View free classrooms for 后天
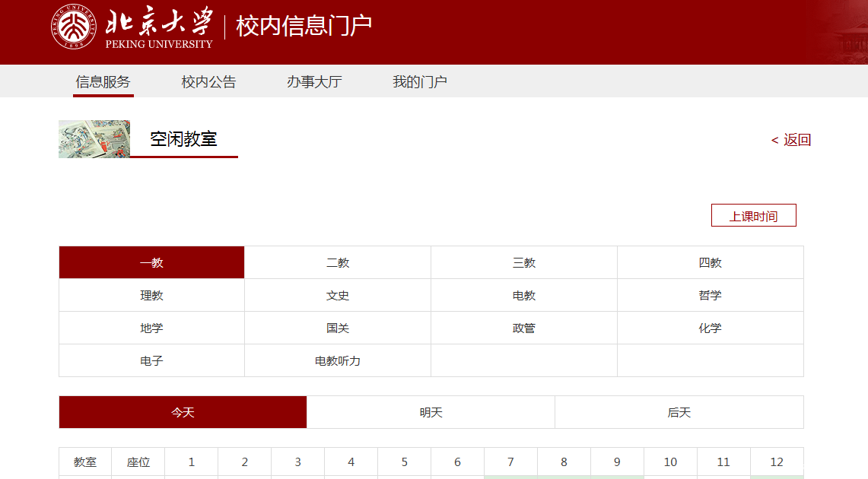This screenshot has width=868, height=479. pos(679,412)
